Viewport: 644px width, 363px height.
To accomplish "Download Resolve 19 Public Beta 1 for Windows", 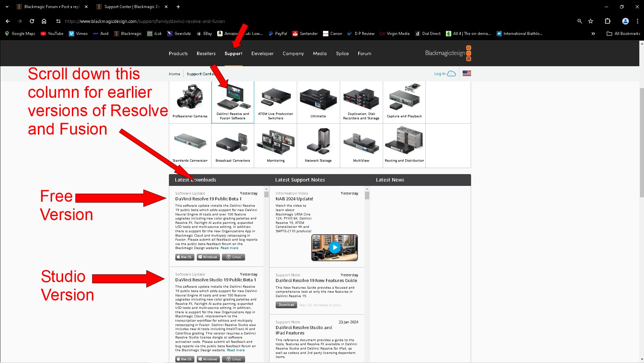I will 208,257.
